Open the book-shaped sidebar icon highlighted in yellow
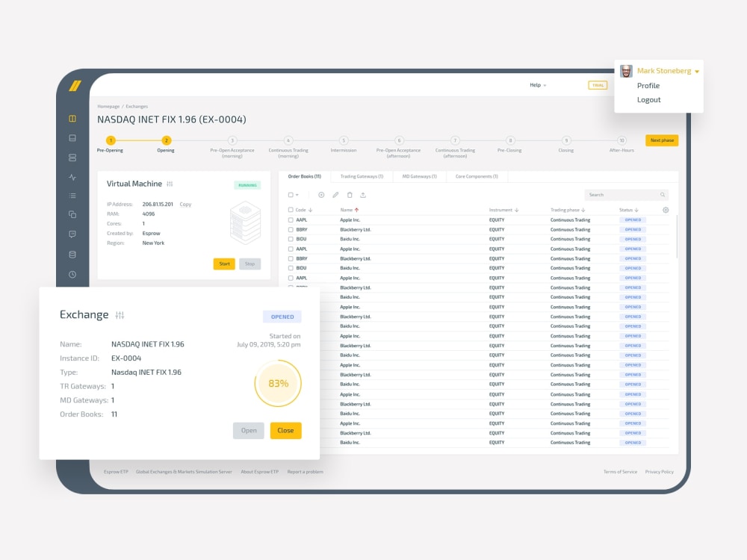This screenshot has width=747, height=560. 72,119
